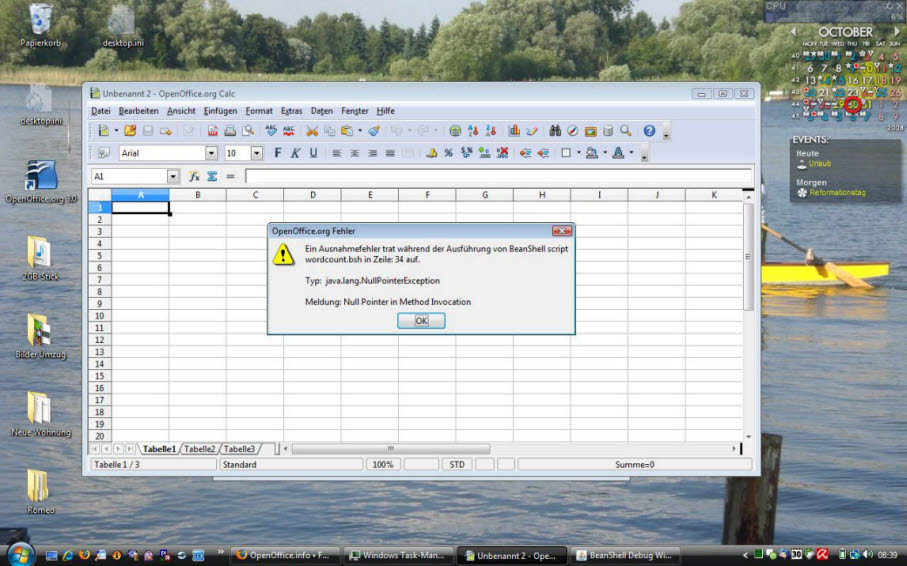Click the delete decimal place icon
The width and height of the screenshot is (907, 566).
click(x=502, y=153)
